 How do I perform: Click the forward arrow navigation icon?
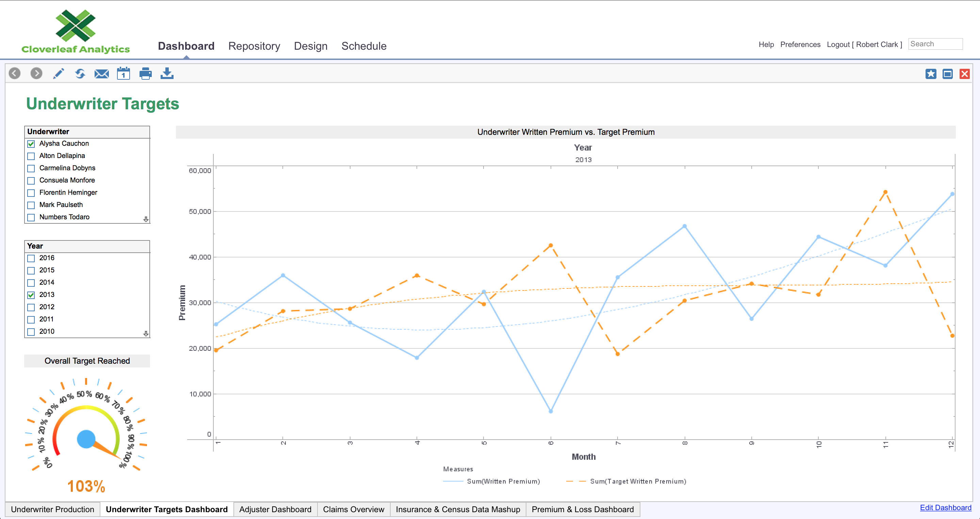pos(36,73)
